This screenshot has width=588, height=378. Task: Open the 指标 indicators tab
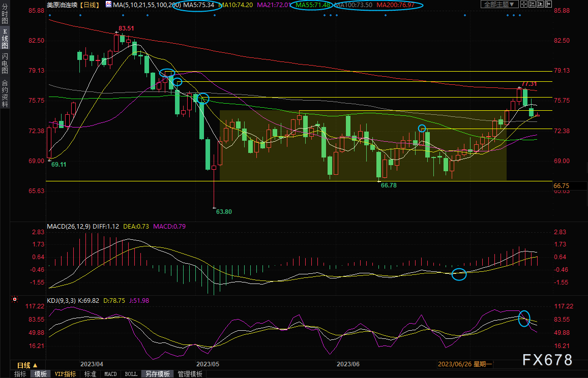coord(20,374)
